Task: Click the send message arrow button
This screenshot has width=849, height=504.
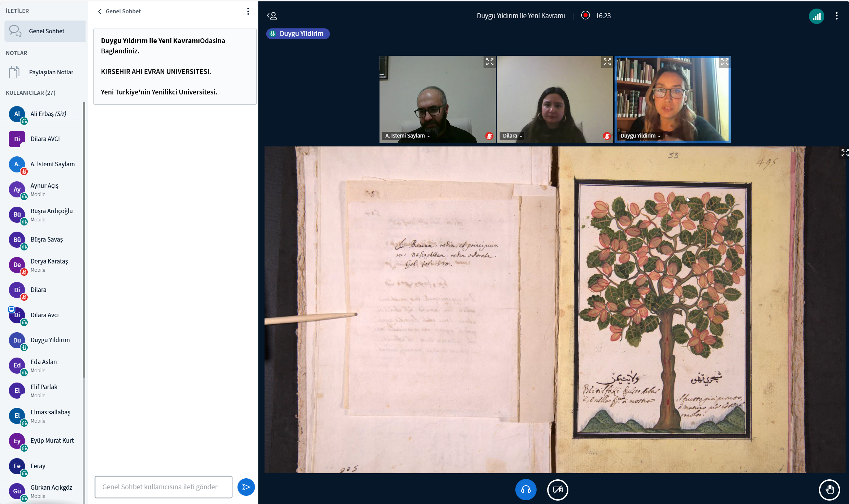Action: pyautogui.click(x=246, y=487)
